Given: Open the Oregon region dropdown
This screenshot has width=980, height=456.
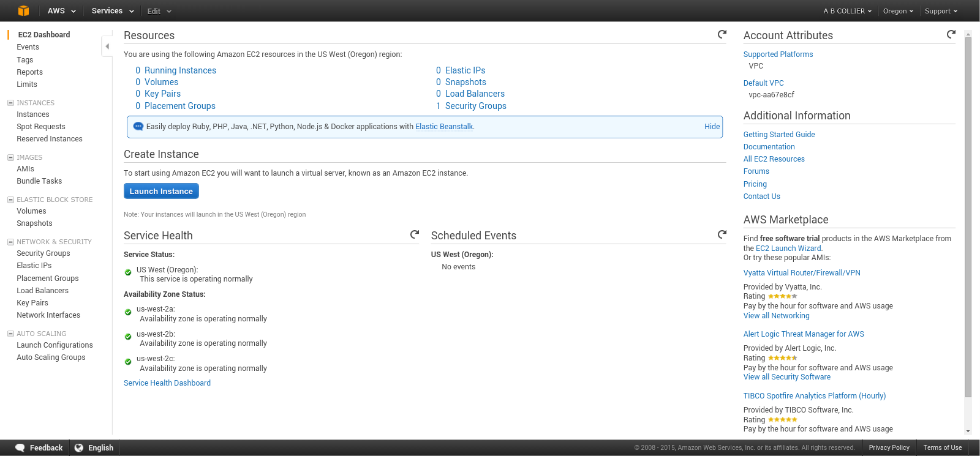Looking at the screenshot, I should (897, 11).
